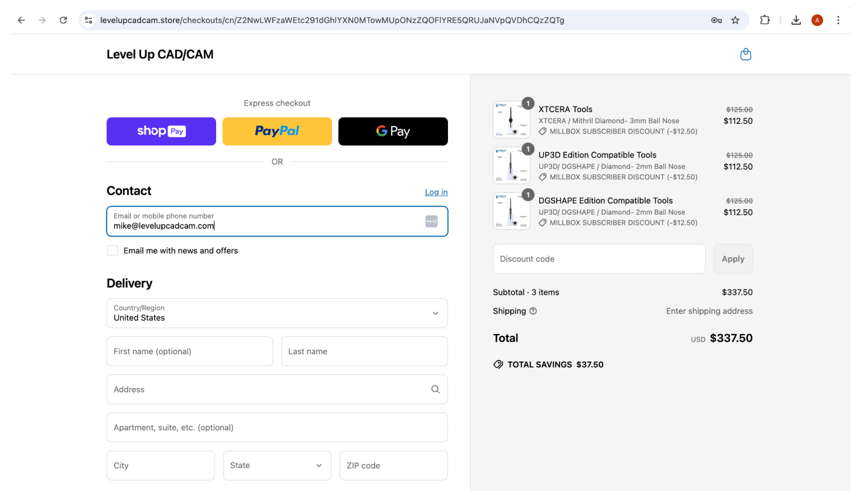Click the XTCERA Tools product thumbnail
Image resolution: width=868 pixels, height=491 pixels.
tap(511, 119)
